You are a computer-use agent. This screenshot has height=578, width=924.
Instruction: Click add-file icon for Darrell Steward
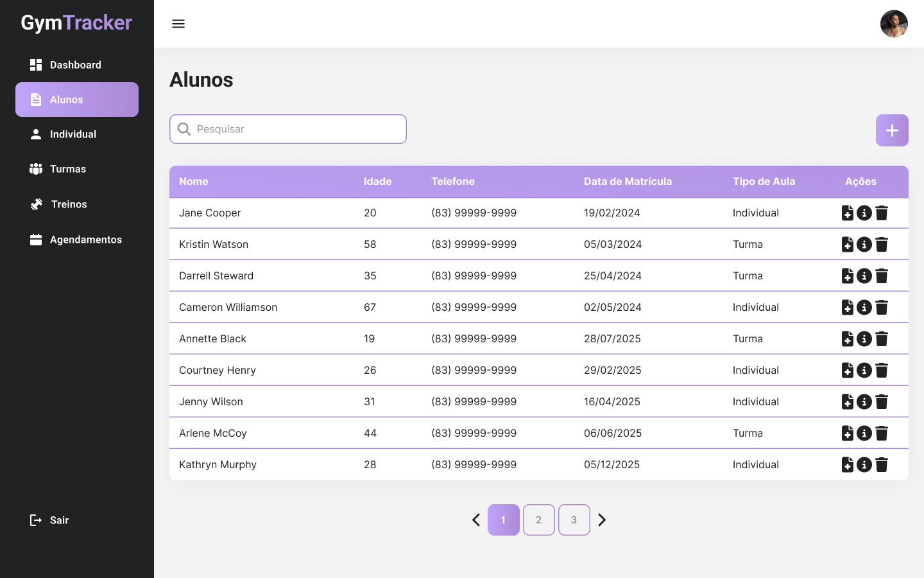coord(848,276)
